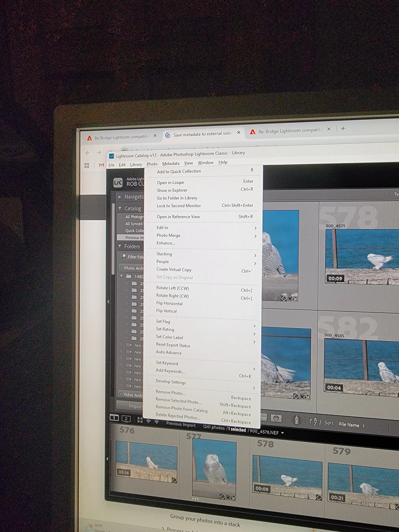Switch to Grid view icon in filmstrip bar
Viewport: 399px width, 532px height.
pyautogui.click(x=140, y=420)
